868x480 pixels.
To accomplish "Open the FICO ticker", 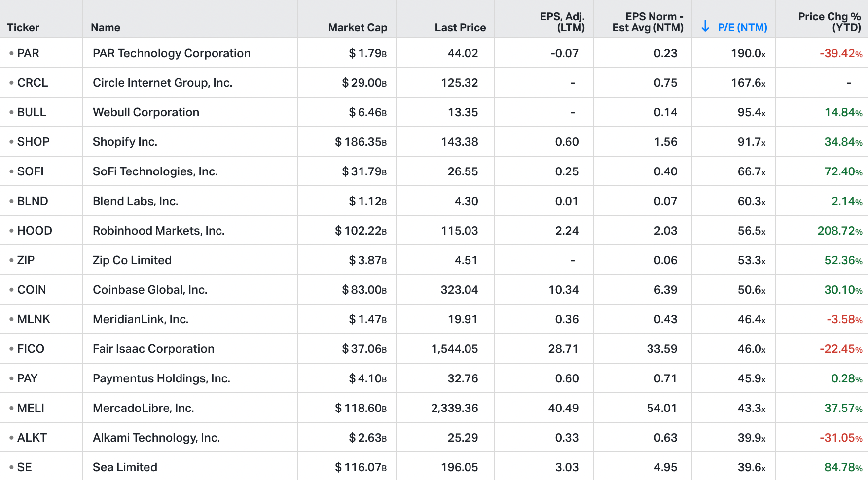I will tap(31, 349).
